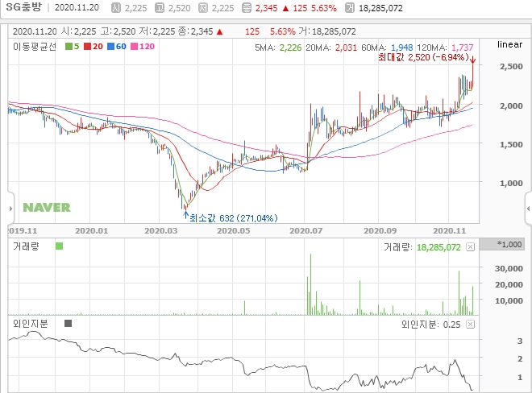Click the pink 120-day moving average swatch
This screenshot has height=393, width=532.
click(x=135, y=47)
